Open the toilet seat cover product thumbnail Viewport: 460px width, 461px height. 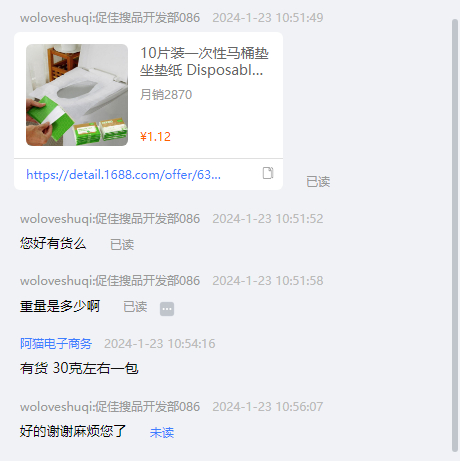tap(77, 95)
